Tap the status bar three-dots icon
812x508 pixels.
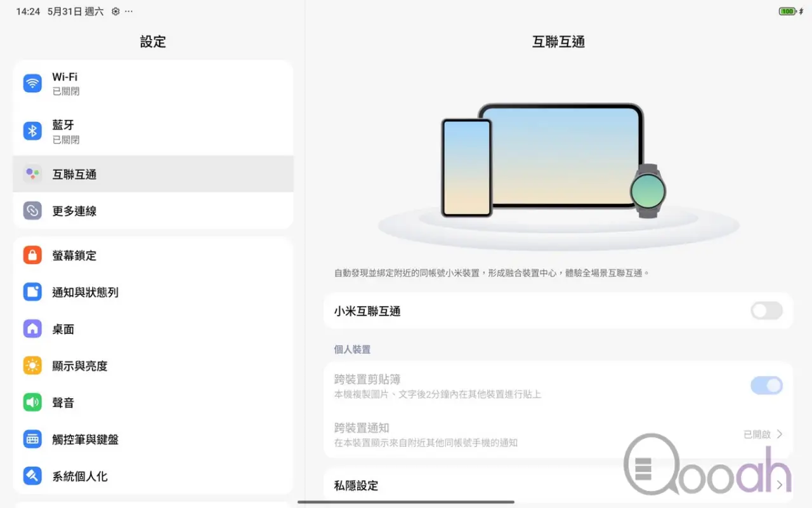click(129, 11)
